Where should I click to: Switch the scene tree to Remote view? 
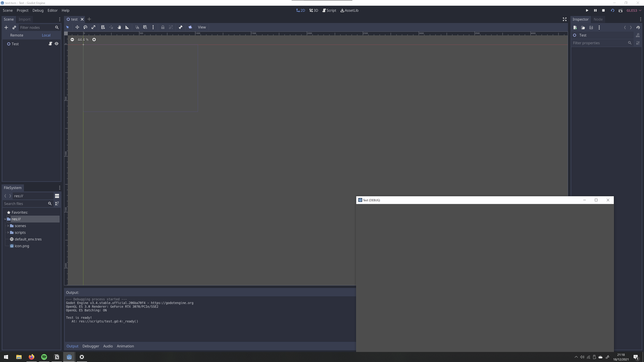pos(17,35)
